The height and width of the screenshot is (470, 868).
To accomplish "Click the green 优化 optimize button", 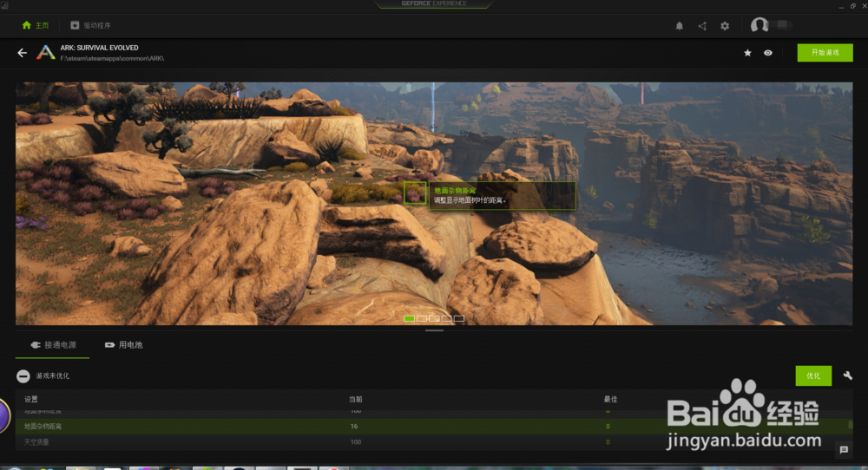I will 813,376.
